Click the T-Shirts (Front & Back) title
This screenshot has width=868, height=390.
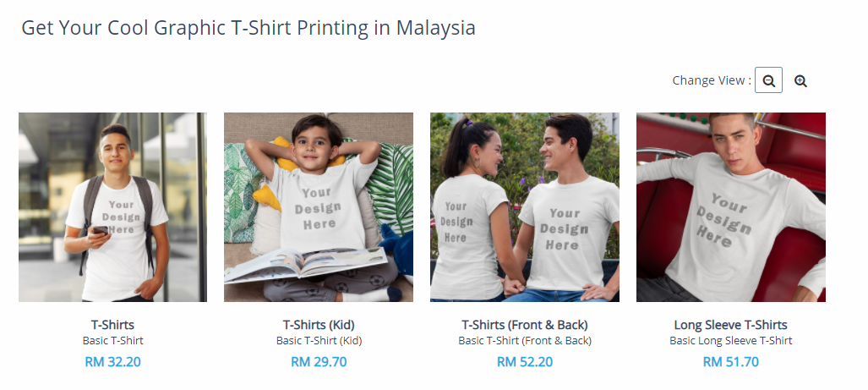[x=525, y=325]
